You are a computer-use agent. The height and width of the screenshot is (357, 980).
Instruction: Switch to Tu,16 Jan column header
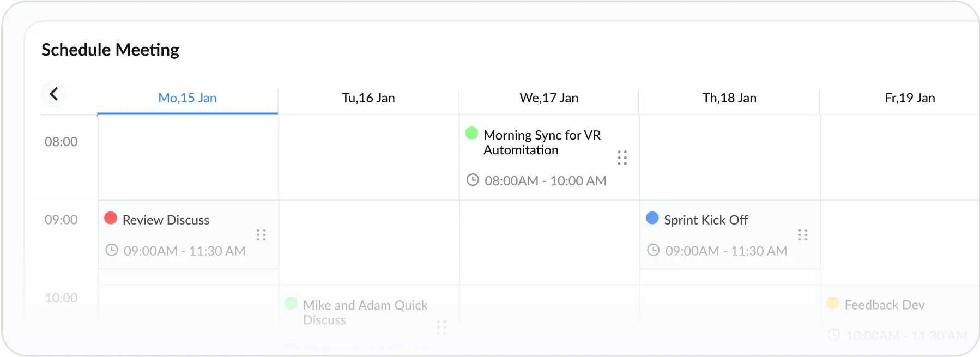pos(368,98)
